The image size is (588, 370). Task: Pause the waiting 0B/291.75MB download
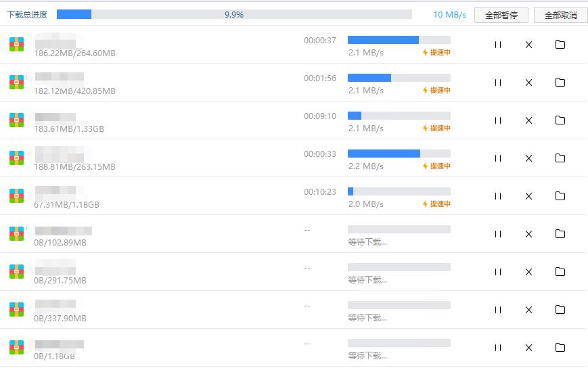(498, 272)
